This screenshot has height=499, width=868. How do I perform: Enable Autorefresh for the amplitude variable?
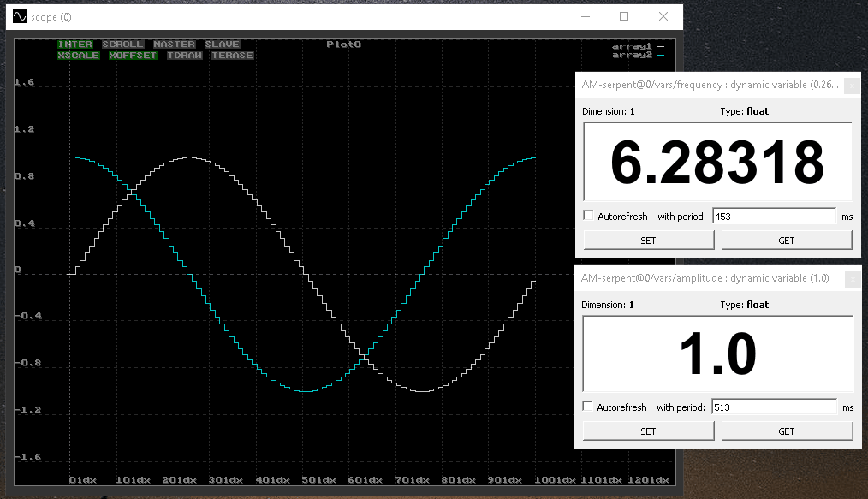[x=589, y=407]
